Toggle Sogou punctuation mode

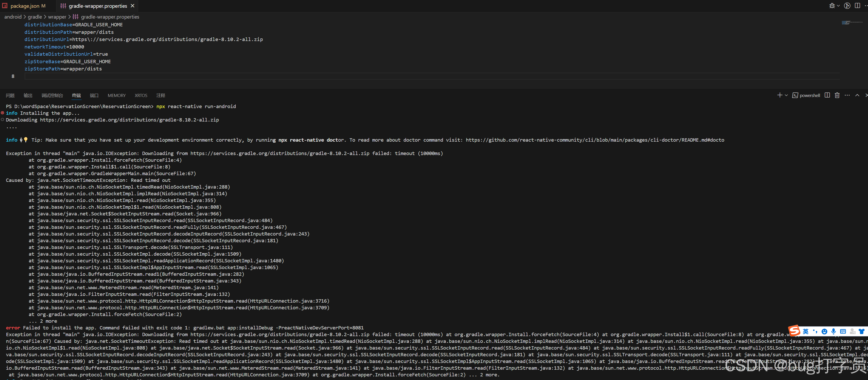point(815,332)
